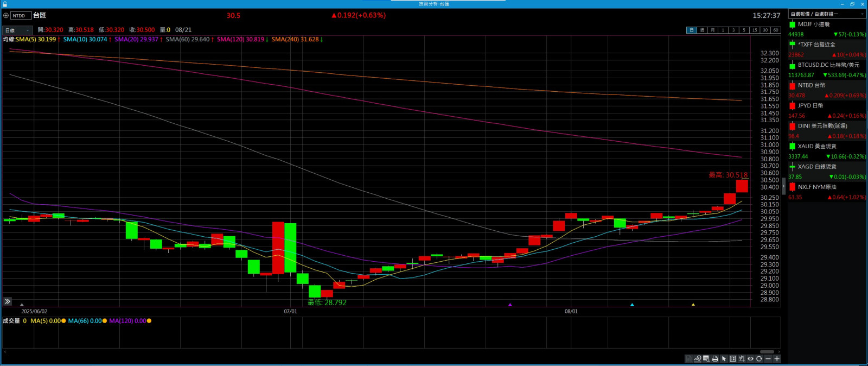The image size is (868, 366).
Task: Click the green candle icon beside BTCUSD.DC
Action: click(792, 65)
